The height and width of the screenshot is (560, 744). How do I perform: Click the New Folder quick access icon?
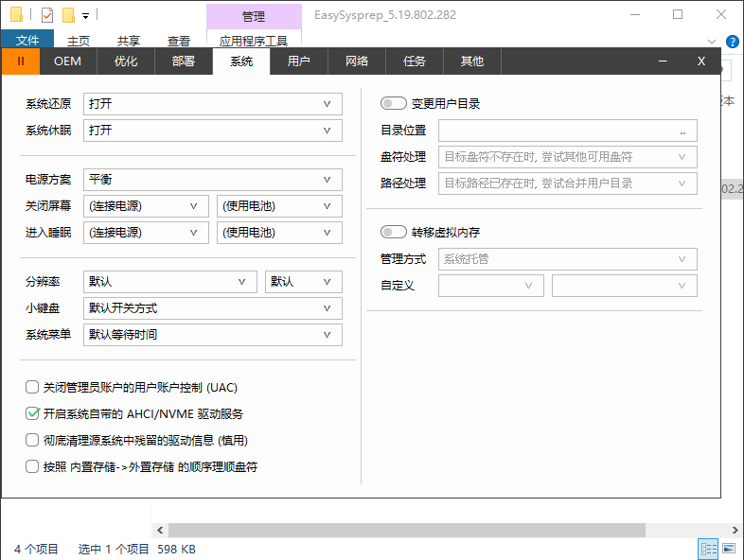(x=68, y=15)
